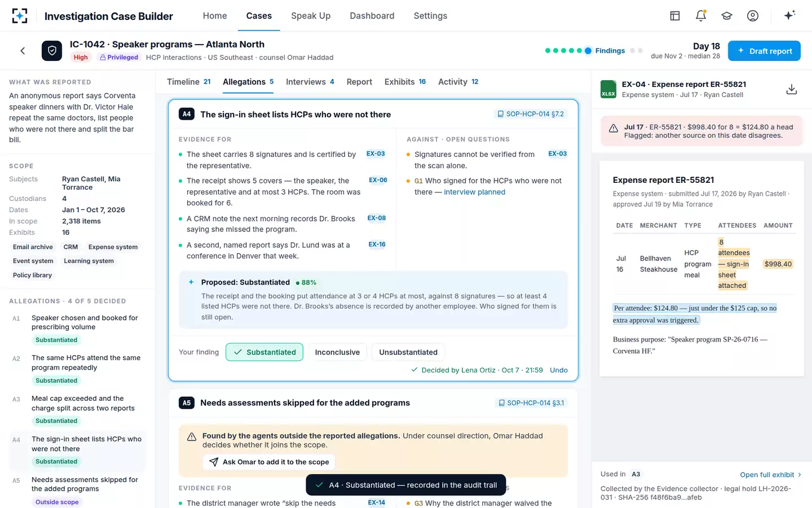Screen dimensions: 812x508
Task: Open SOP-HCP-014 §7.2 policy reference
Action: click(530, 114)
